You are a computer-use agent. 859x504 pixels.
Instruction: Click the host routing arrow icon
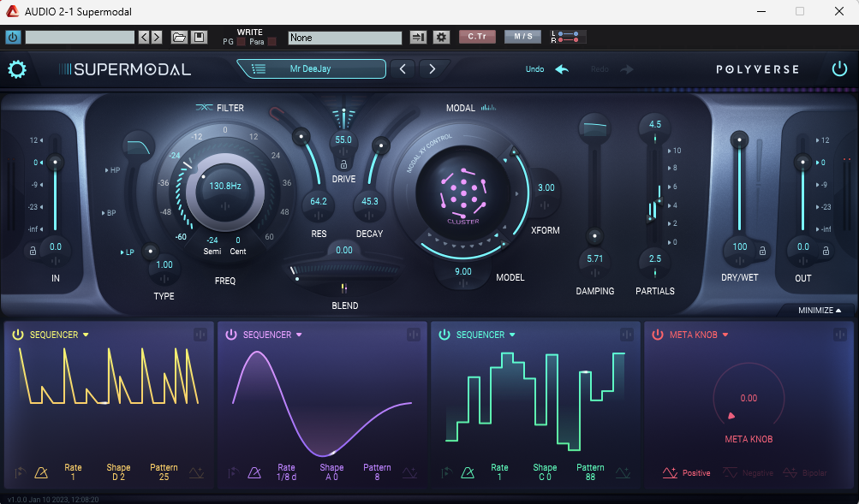tap(418, 37)
